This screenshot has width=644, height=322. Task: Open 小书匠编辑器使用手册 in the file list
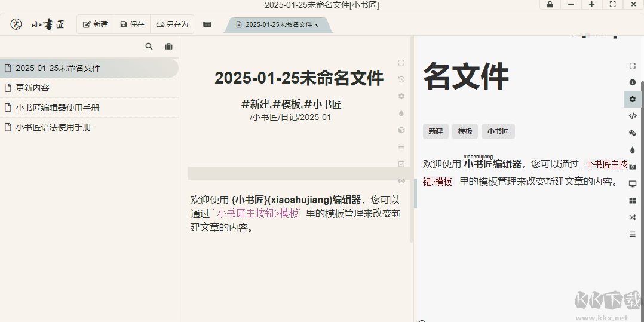point(57,108)
